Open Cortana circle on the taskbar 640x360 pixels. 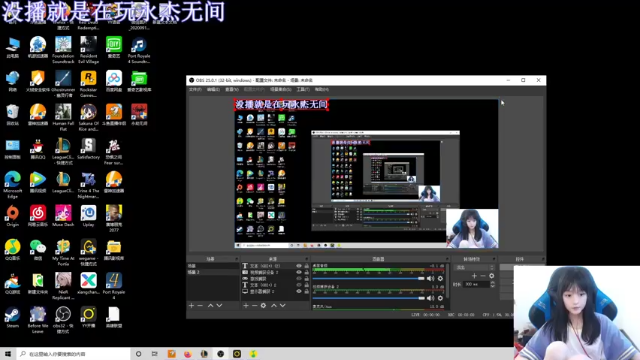(x=138, y=354)
